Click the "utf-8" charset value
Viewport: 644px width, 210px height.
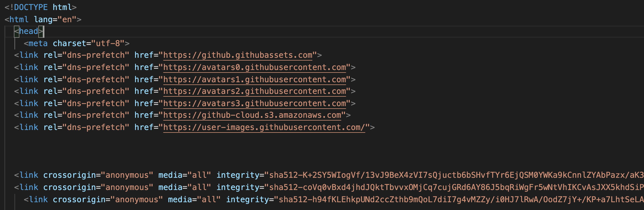click(x=108, y=44)
